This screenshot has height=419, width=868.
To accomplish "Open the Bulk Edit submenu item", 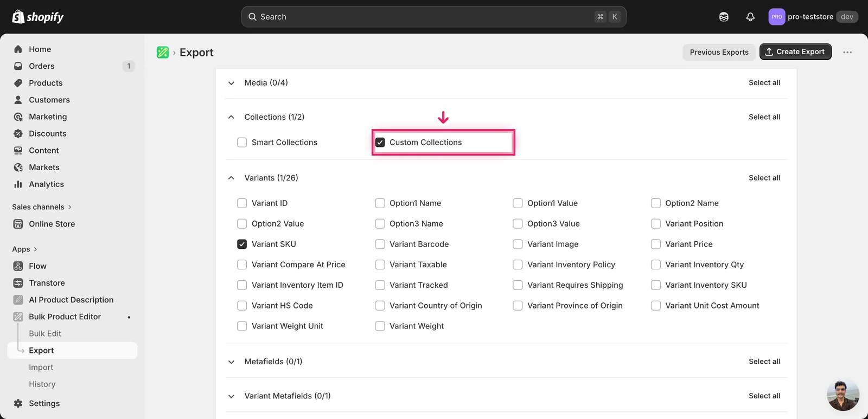I will pos(45,333).
